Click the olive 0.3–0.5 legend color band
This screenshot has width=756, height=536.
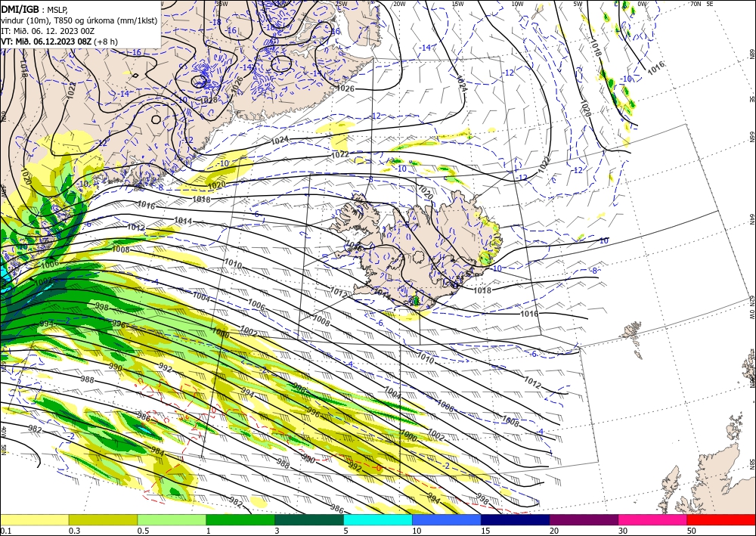tap(103, 519)
